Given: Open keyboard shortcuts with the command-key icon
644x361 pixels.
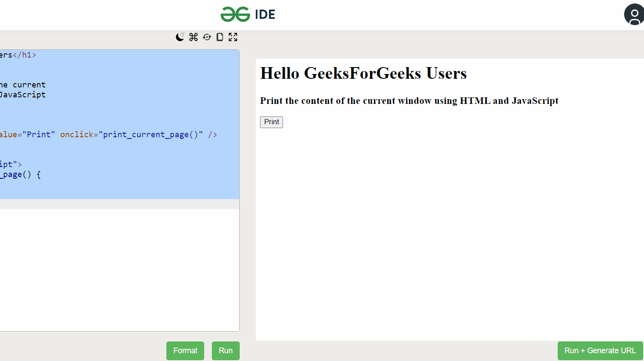Looking at the screenshot, I should click(193, 37).
